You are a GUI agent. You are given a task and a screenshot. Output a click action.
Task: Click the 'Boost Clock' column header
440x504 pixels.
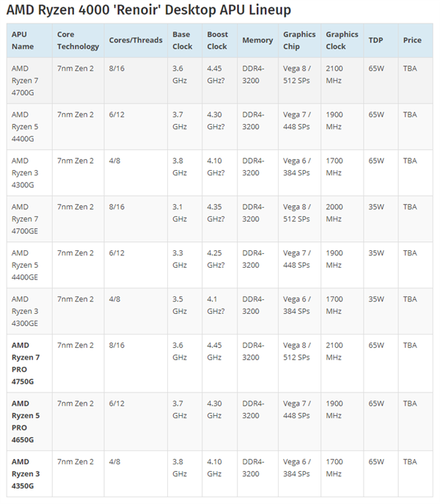[217, 40]
